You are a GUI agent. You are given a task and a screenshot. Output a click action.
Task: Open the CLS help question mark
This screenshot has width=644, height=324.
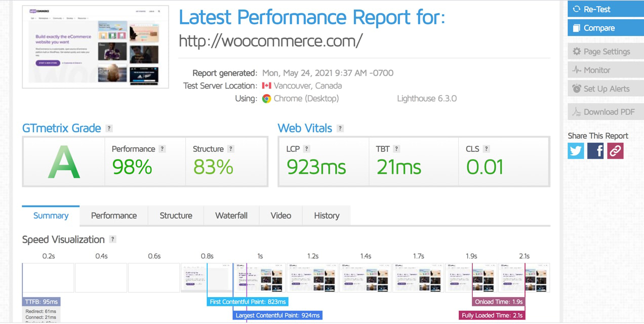pyautogui.click(x=486, y=149)
